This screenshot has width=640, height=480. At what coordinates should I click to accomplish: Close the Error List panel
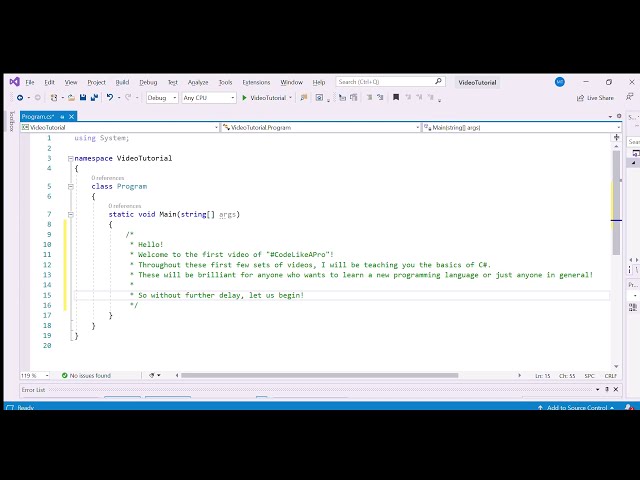[x=616, y=389]
